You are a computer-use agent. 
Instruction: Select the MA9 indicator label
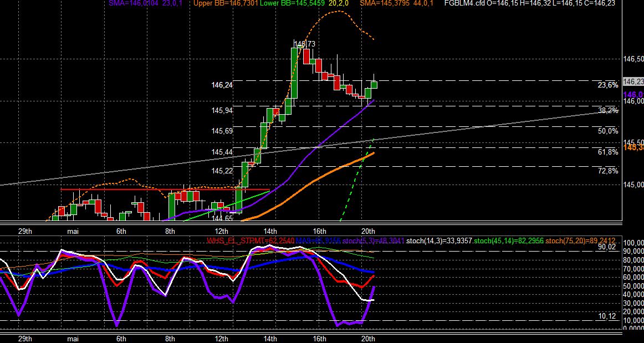click(318, 240)
